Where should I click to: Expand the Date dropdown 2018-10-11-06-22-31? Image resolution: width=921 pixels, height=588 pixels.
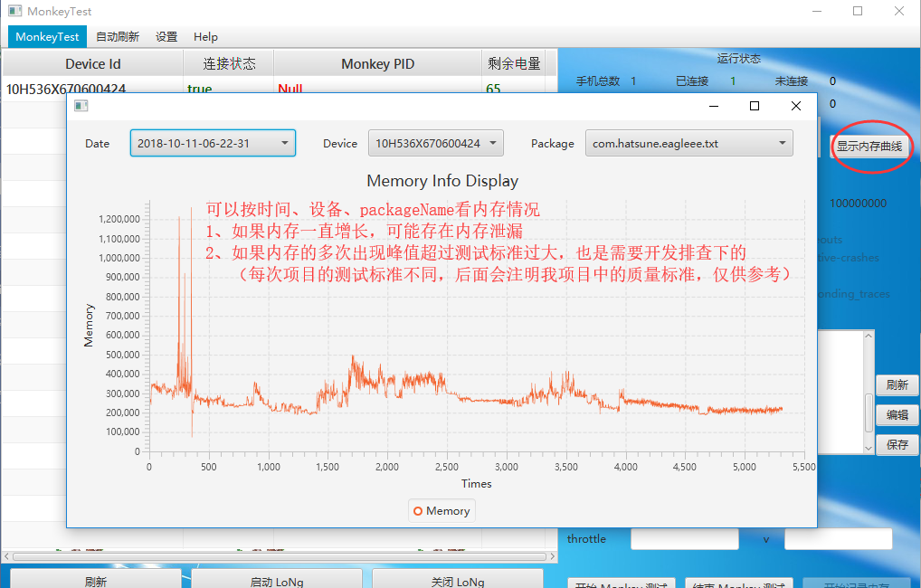point(213,143)
